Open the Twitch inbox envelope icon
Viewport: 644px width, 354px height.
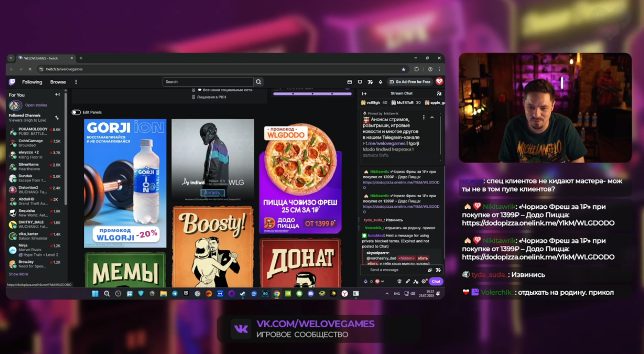point(350,82)
